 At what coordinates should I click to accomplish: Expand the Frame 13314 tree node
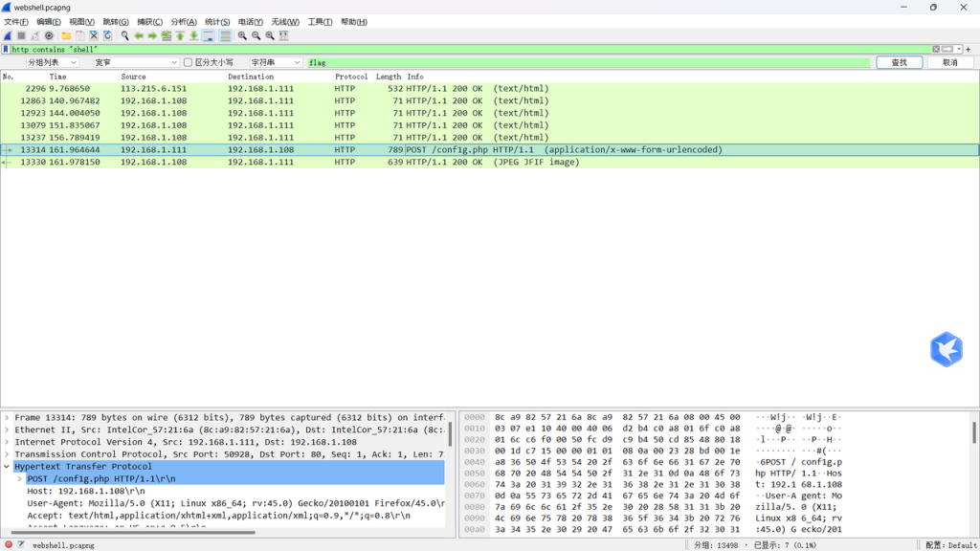[x=7, y=418]
